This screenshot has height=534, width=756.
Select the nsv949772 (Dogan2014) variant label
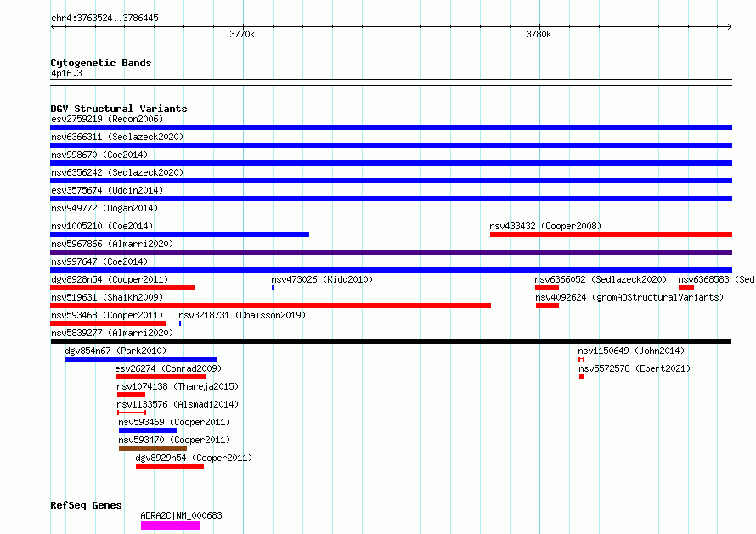[x=104, y=208]
